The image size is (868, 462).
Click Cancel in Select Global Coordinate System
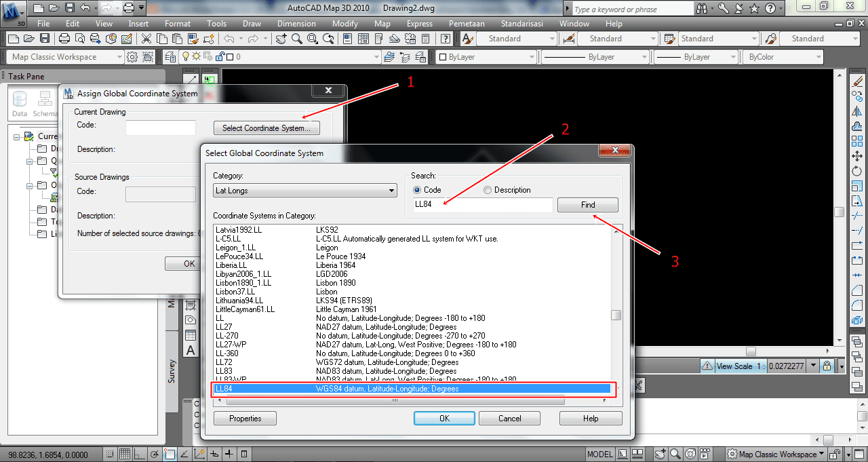pos(510,419)
